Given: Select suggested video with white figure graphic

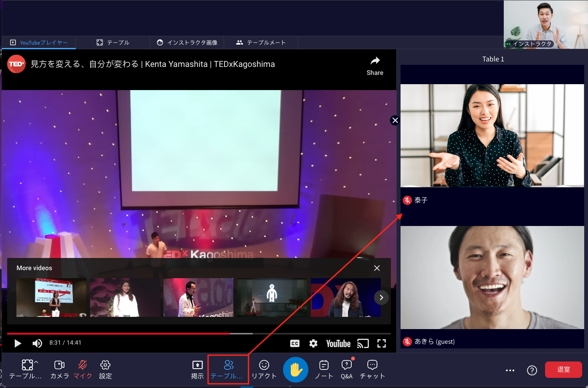Looking at the screenshot, I should tap(272, 298).
